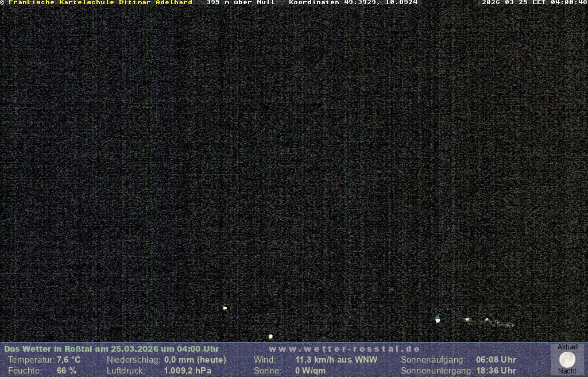The width and height of the screenshot is (588, 377).
Task: Click the Nacht label below the moon
Action: pyautogui.click(x=567, y=371)
